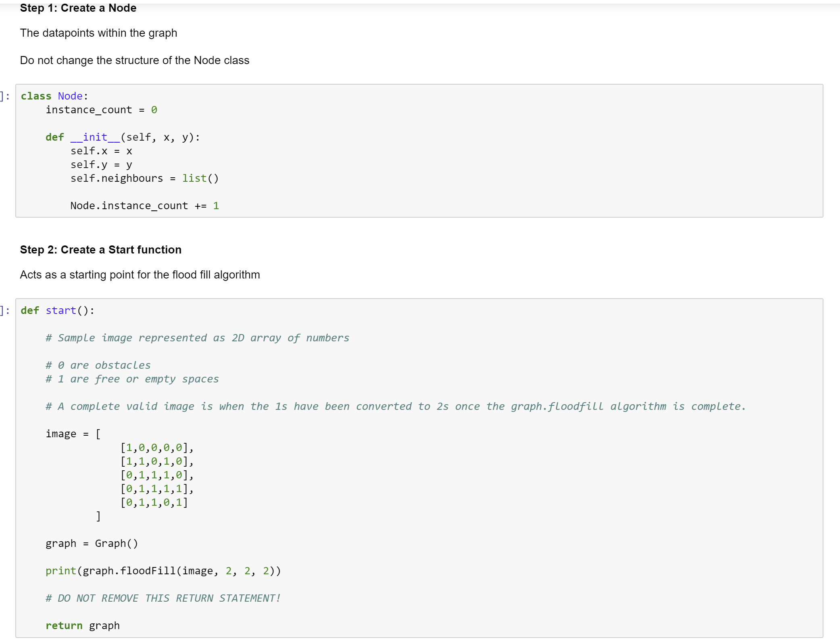Click the first row [1,0,0,0,0] of image
840x644 pixels.
[156, 447]
